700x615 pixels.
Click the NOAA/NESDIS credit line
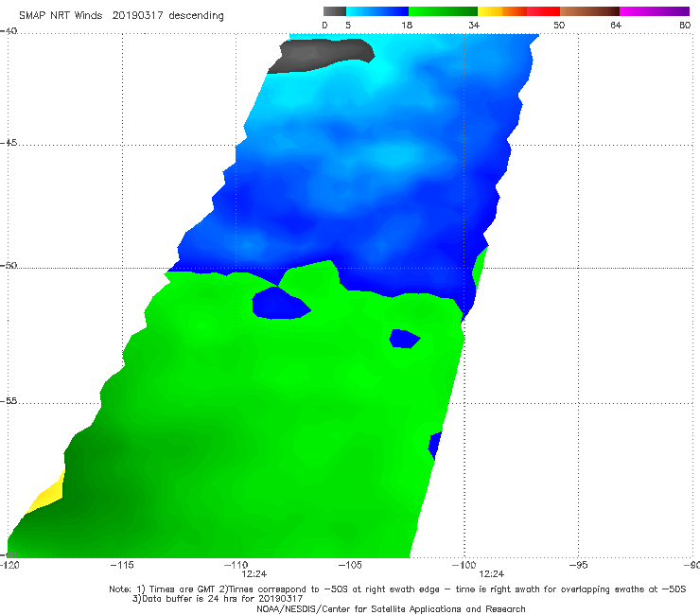(391, 609)
